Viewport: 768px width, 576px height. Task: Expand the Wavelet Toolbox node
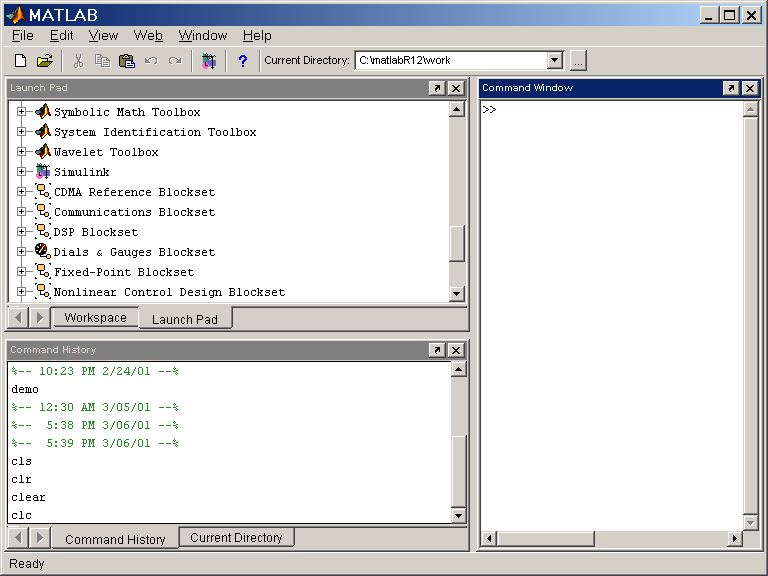tap(21, 151)
